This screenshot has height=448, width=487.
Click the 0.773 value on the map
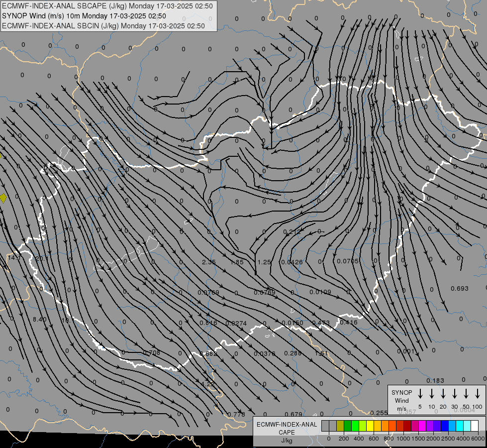coord(236,415)
